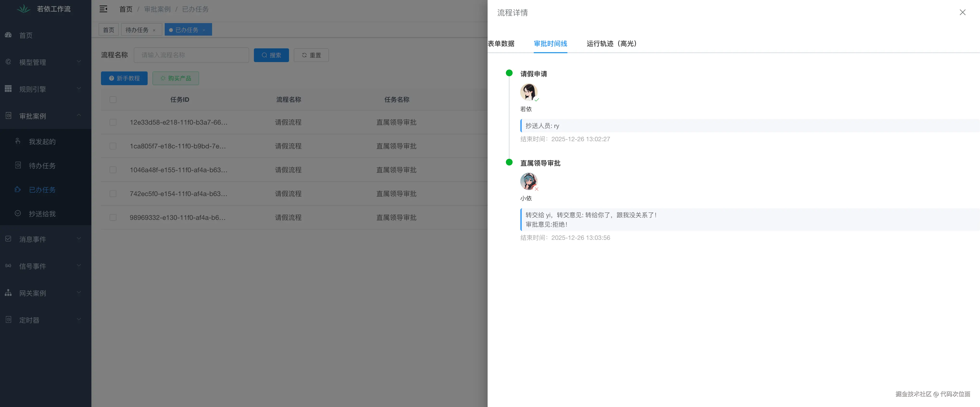Screen dimensions: 980x407
Task: Check the row starting with 1046a48f
Action: pyautogui.click(x=113, y=170)
